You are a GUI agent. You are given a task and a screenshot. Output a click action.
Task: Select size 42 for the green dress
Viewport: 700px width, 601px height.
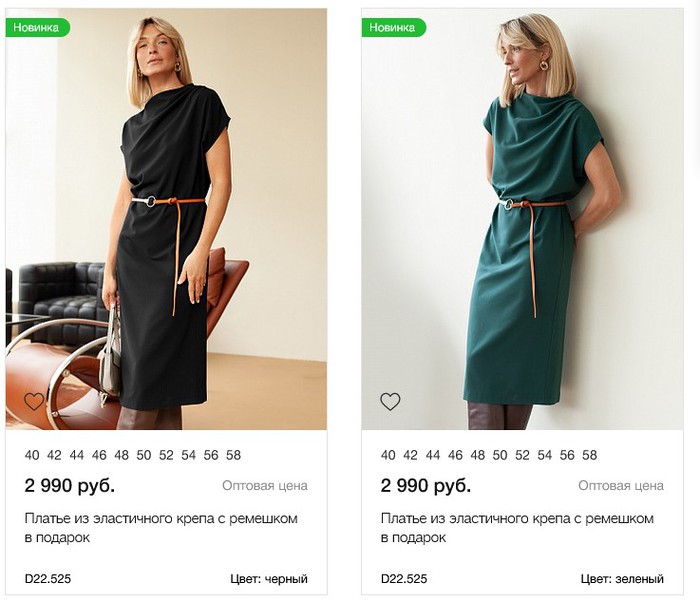point(410,455)
